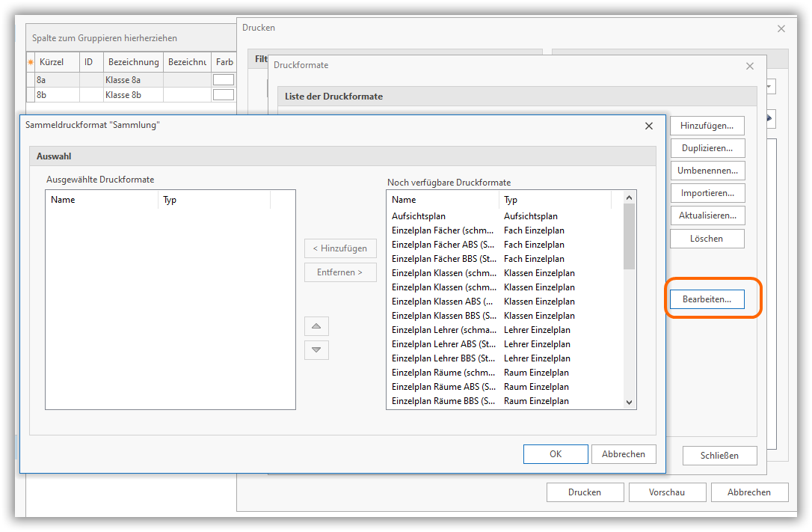
Task: Select Aufsichtsplan in available formats
Action: click(x=419, y=216)
